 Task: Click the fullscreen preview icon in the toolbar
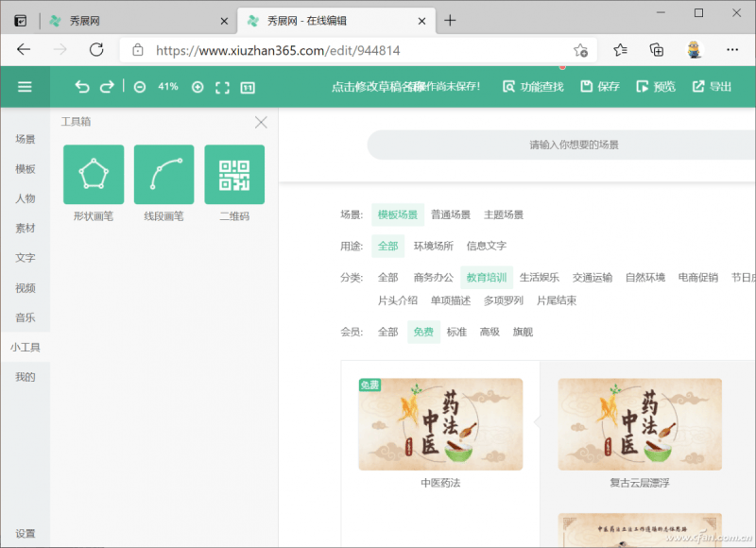(x=221, y=86)
